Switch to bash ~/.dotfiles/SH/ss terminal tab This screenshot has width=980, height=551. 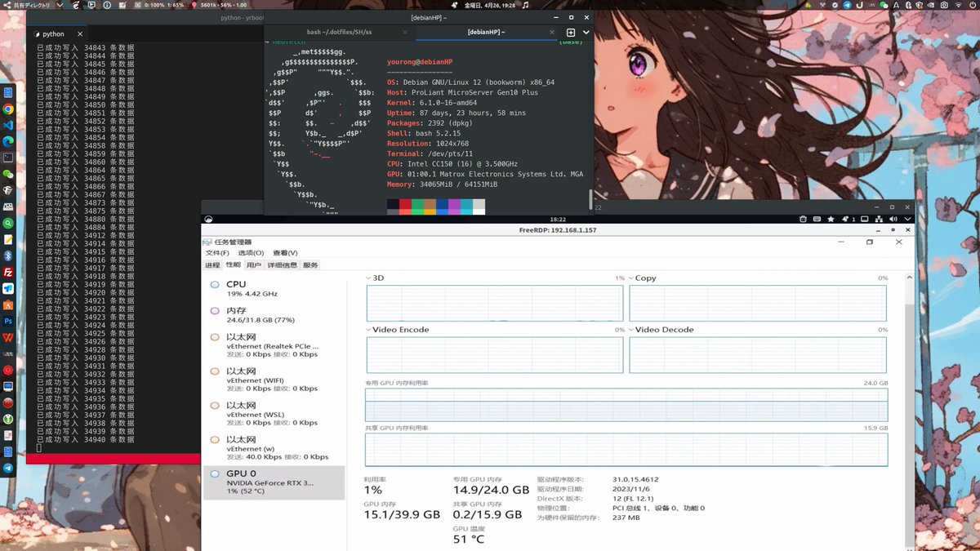[339, 32]
